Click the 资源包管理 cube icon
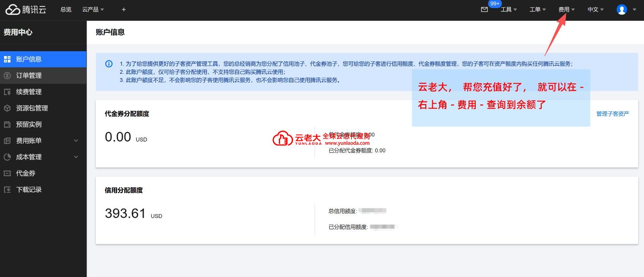Screen dimensions: 644x277 (x=7, y=108)
